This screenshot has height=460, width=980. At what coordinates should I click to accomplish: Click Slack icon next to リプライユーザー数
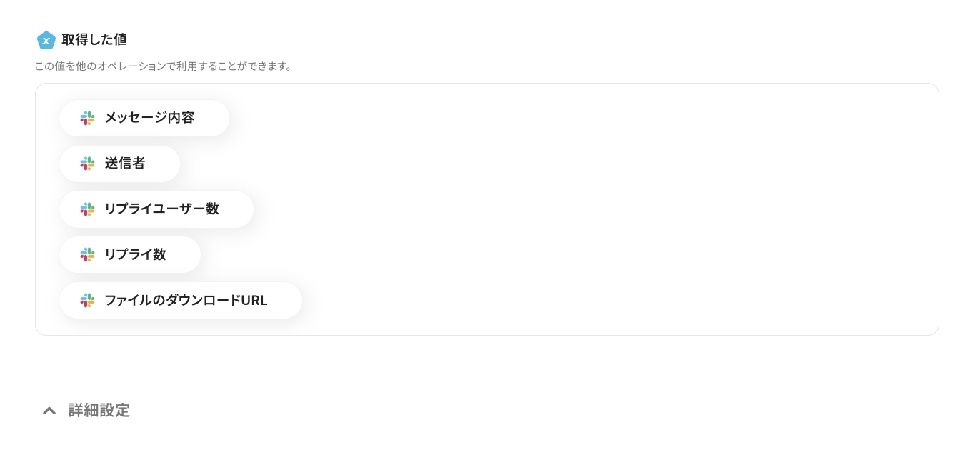pos(87,209)
